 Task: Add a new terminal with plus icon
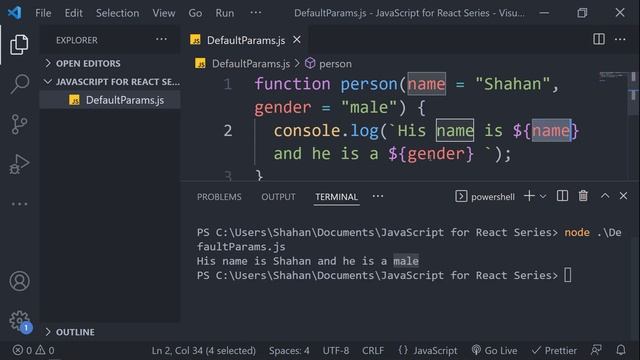[529, 196]
